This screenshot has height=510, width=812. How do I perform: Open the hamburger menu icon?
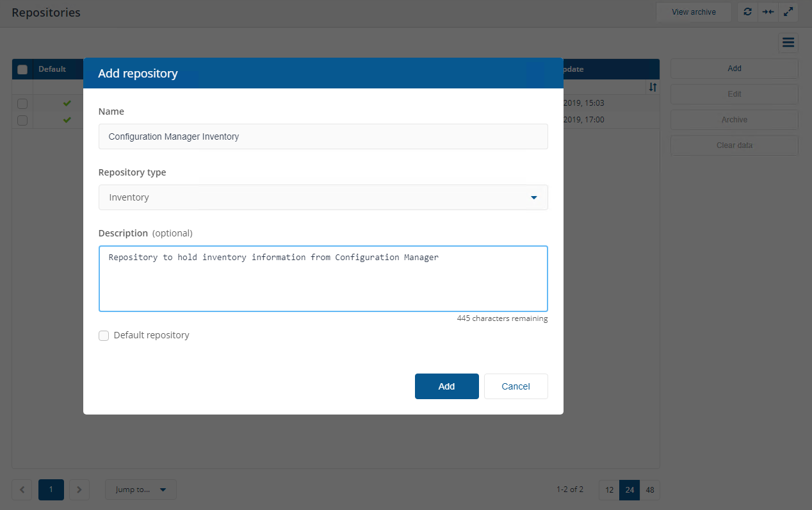(788, 43)
